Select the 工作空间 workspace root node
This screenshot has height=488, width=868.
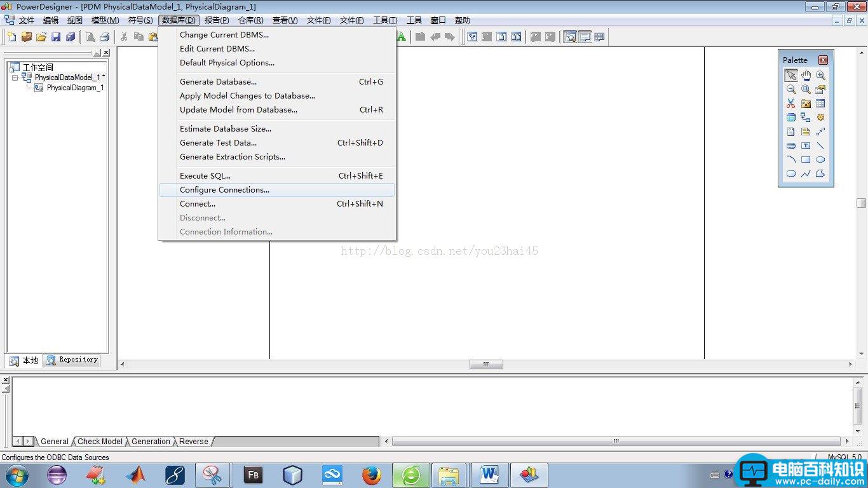(x=38, y=67)
